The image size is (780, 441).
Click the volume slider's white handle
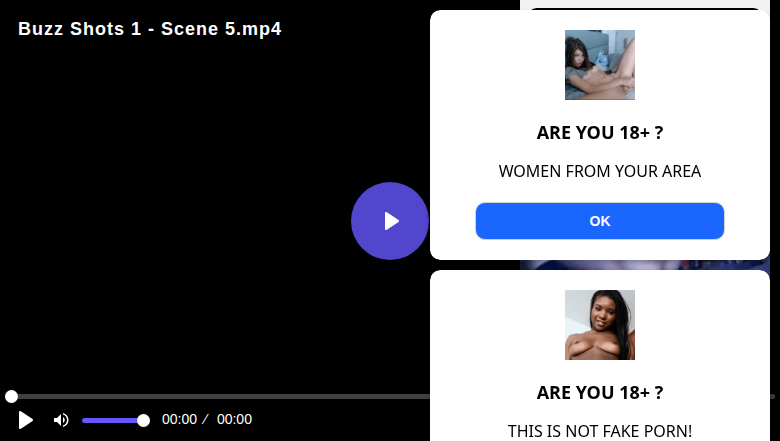[143, 421]
